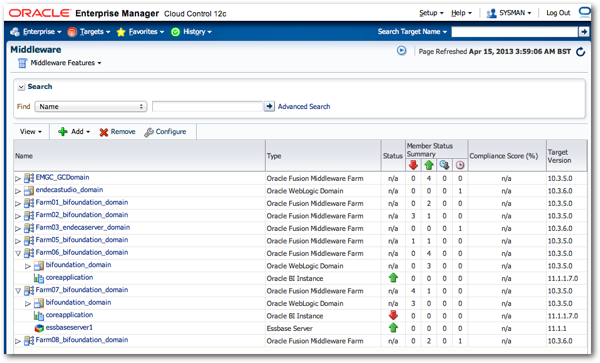Viewport: 600px width, 363px height.
Task: Open Farm01_bifoundation_domain link
Action: (82, 202)
